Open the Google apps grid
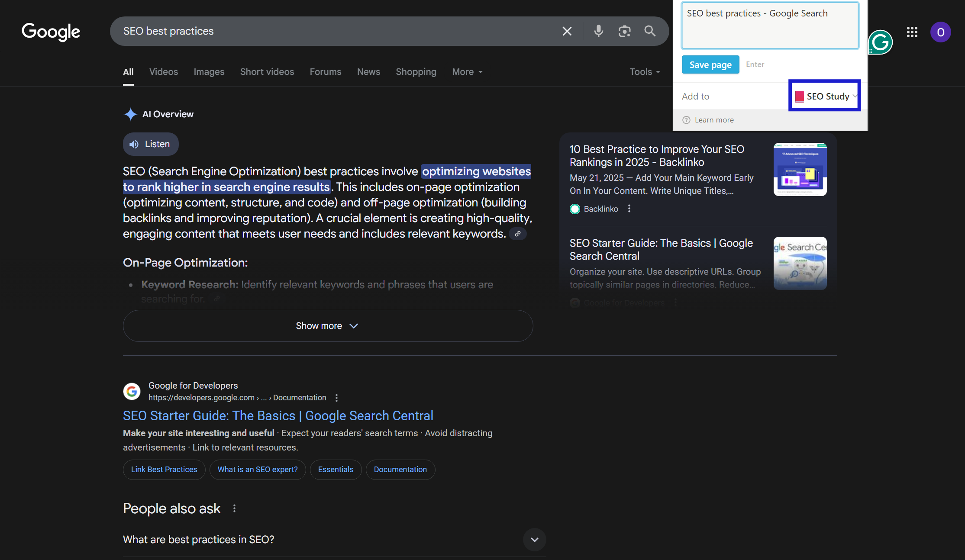 (x=912, y=32)
